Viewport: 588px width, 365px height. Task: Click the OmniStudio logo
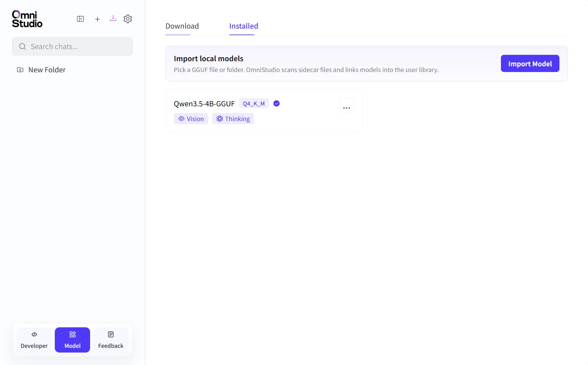click(27, 19)
